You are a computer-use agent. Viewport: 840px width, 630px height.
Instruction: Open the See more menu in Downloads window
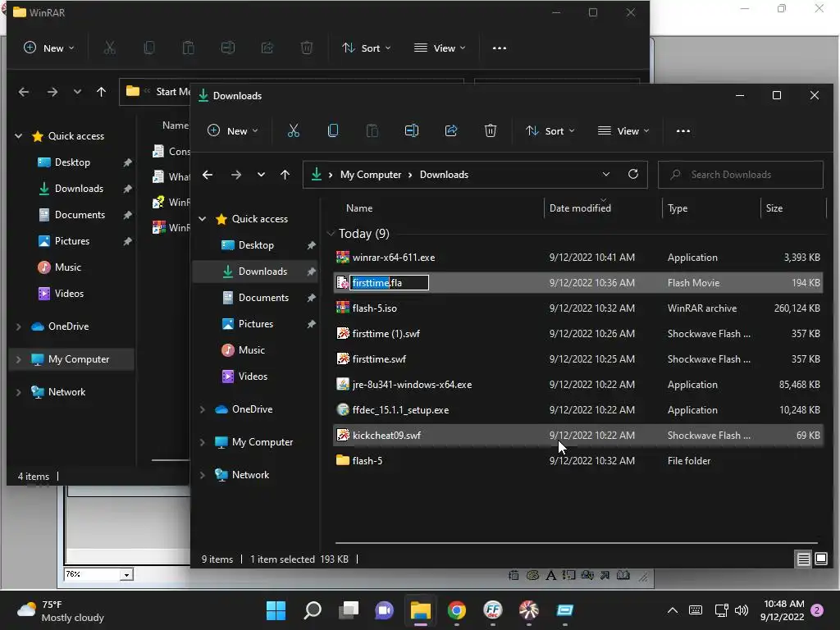tap(683, 130)
